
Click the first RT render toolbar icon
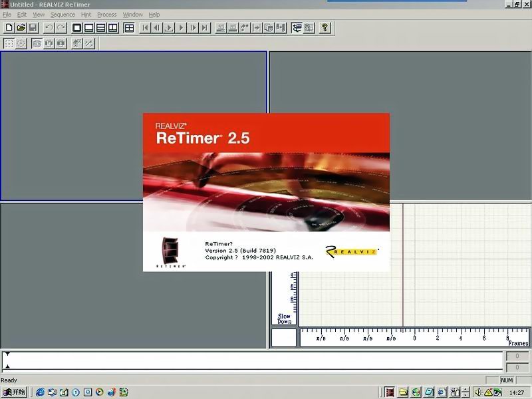tap(221, 27)
